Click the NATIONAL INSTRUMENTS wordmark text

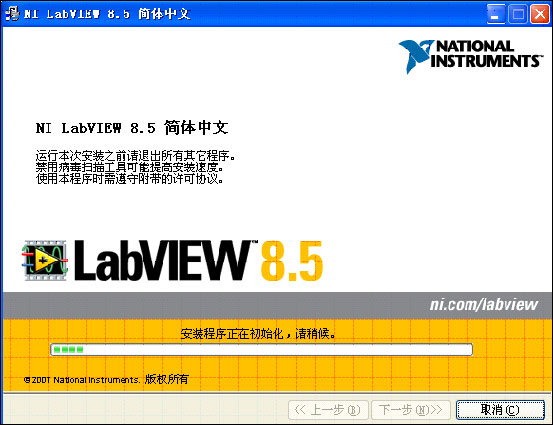[x=486, y=54]
